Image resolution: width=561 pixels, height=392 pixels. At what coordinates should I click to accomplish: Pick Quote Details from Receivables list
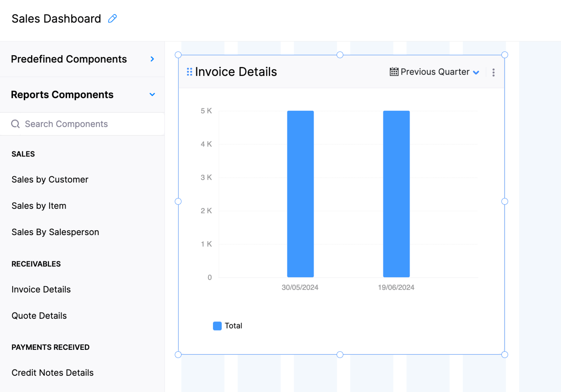coord(39,316)
